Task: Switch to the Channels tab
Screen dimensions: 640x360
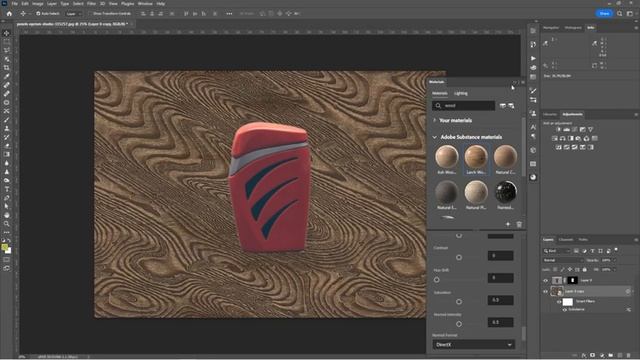Action: [x=566, y=240]
